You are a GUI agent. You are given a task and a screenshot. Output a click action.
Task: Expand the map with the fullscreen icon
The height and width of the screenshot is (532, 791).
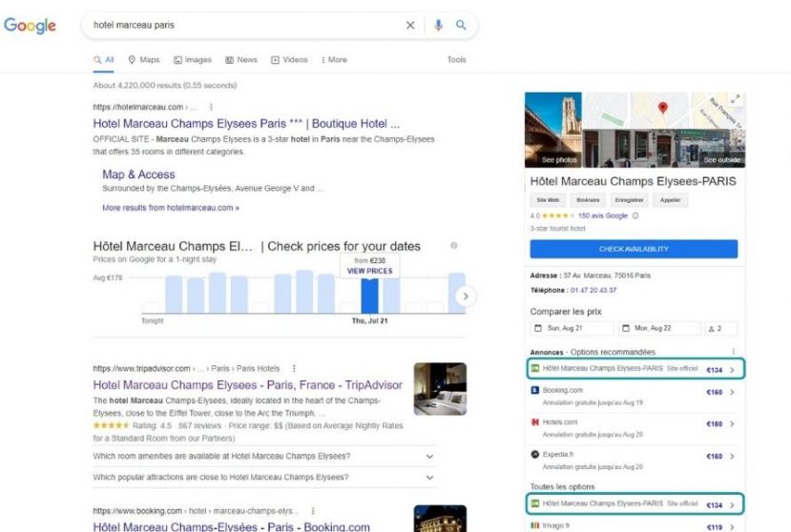click(x=736, y=99)
